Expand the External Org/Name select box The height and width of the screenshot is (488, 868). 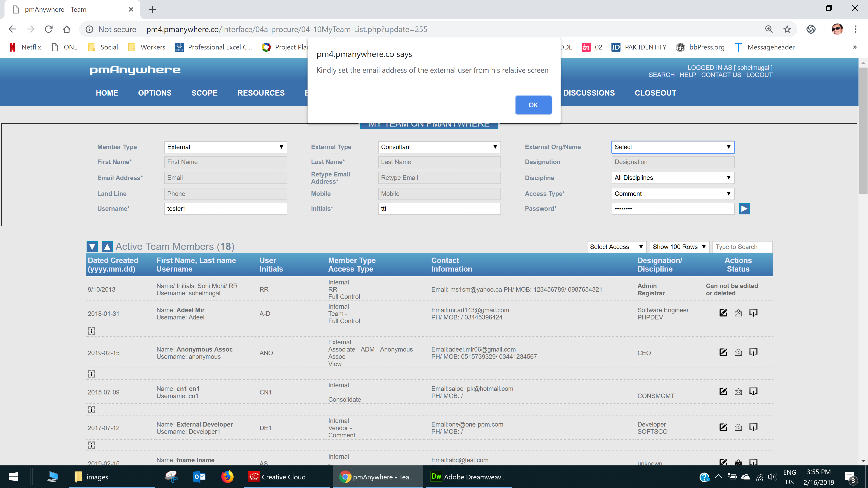coord(672,147)
